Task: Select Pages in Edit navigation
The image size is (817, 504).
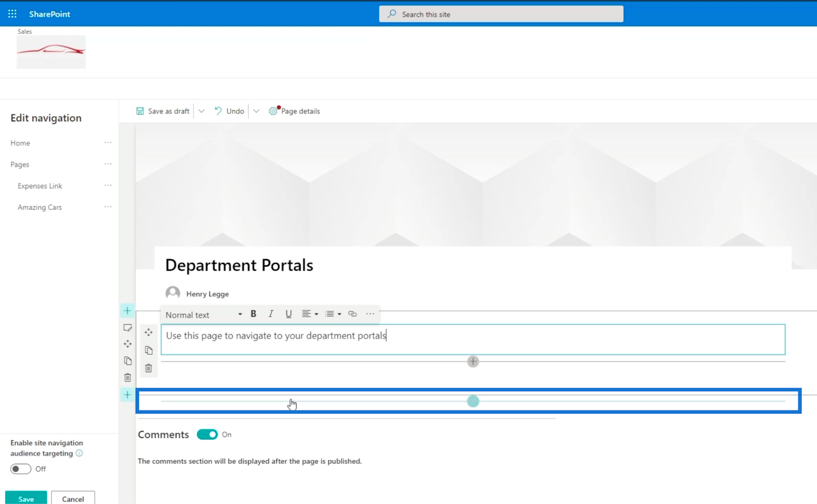Action: [20, 164]
